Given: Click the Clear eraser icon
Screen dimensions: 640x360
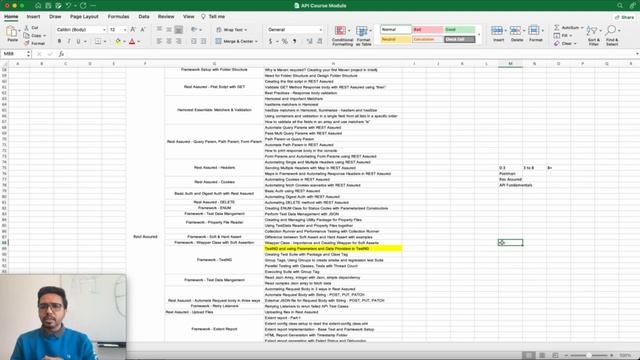Looking at the screenshot, I should pos(557,43).
